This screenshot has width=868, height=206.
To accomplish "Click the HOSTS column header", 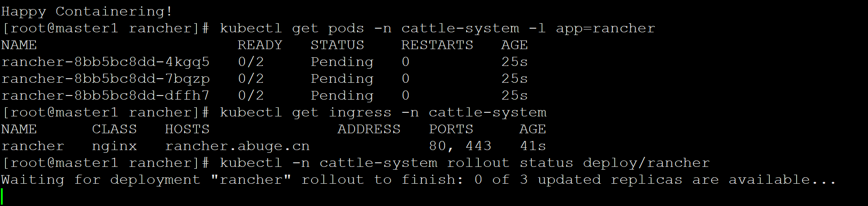I will pos(187,129).
